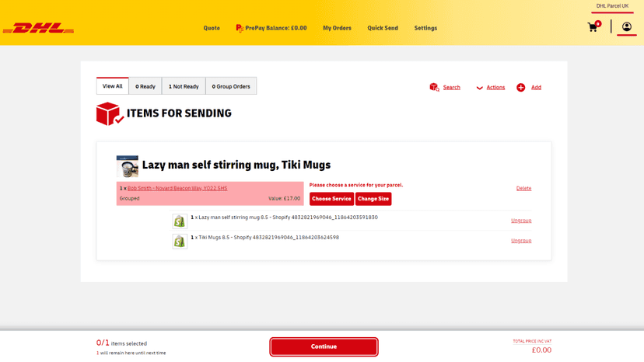Delete the grouped order
This screenshot has height=362, width=644.
pyautogui.click(x=523, y=189)
